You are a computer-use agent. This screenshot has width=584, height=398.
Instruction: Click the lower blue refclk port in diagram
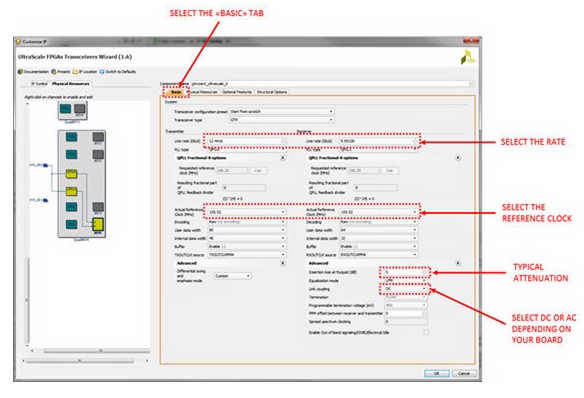pyautogui.click(x=45, y=200)
